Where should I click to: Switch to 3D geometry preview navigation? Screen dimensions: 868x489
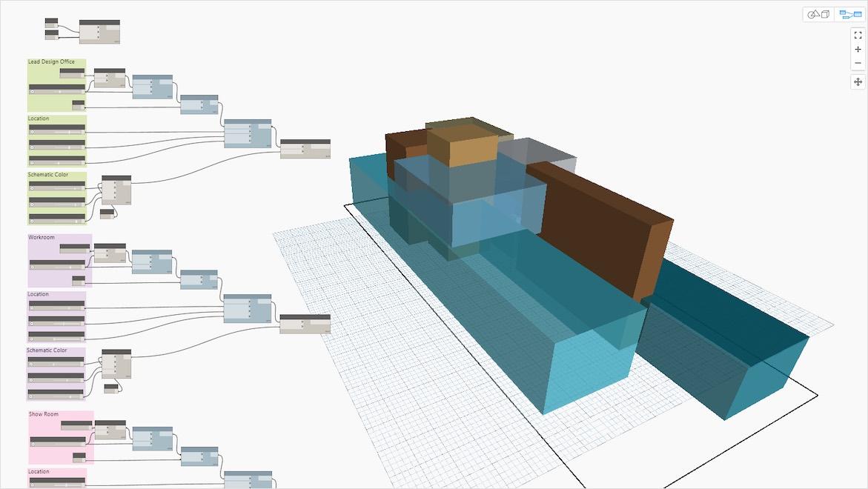click(x=819, y=14)
